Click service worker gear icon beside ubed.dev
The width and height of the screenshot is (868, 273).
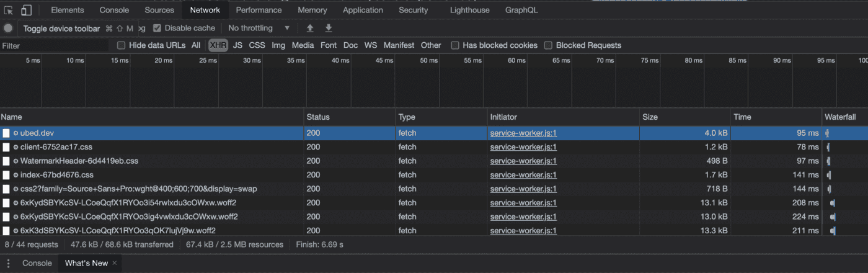coord(15,133)
